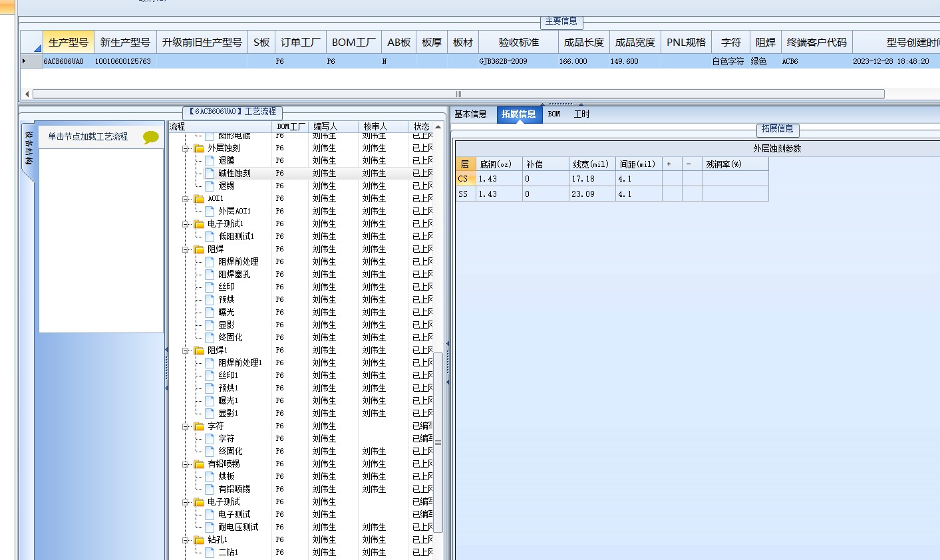Image resolution: width=940 pixels, height=560 pixels.
Task: Click the document icon beside 预烘
Action: pyautogui.click(x=210, y=299)
